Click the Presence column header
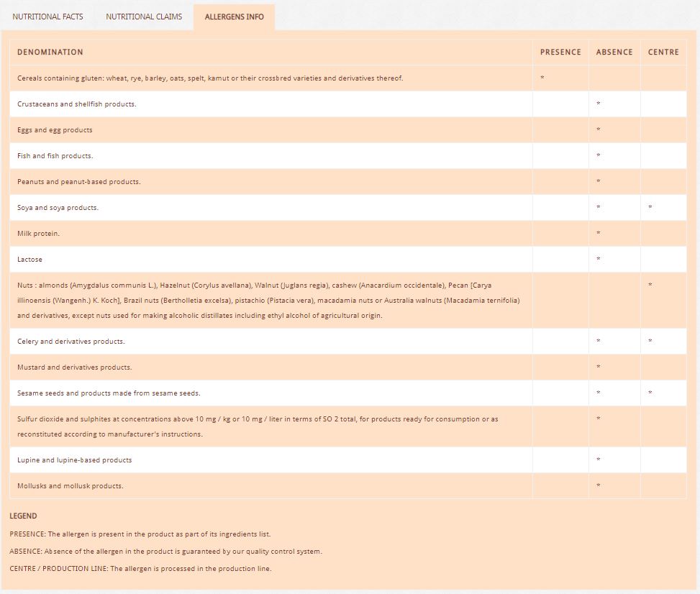This screenshot has width=700, height=594. click(560, 52)
